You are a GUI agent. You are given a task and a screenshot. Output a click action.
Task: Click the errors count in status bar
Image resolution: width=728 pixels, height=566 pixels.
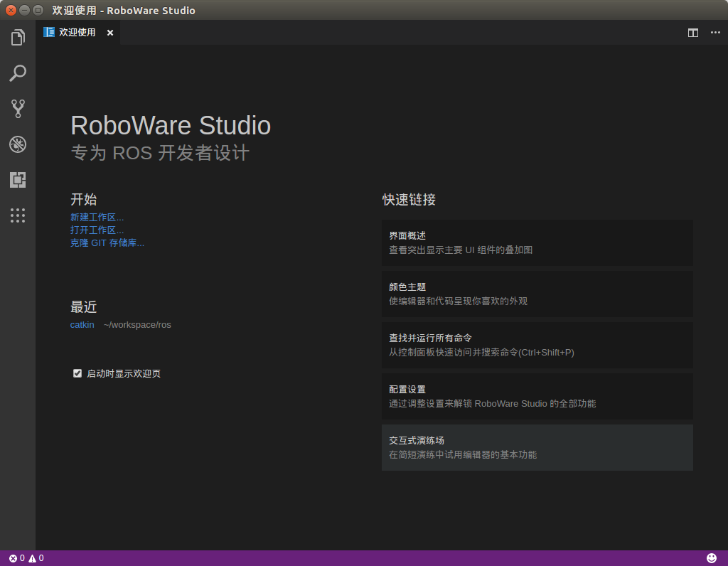coord(17,558)
